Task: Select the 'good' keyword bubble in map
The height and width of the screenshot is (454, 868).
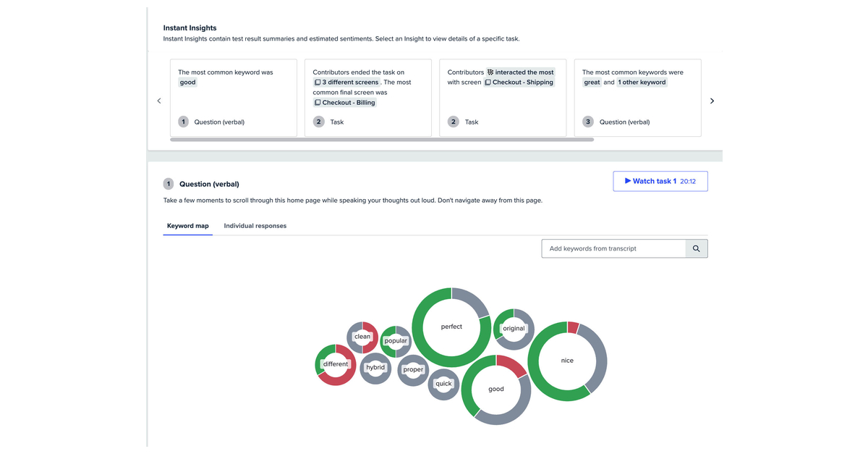Action: pyautogui.click(x=496, y=389)
